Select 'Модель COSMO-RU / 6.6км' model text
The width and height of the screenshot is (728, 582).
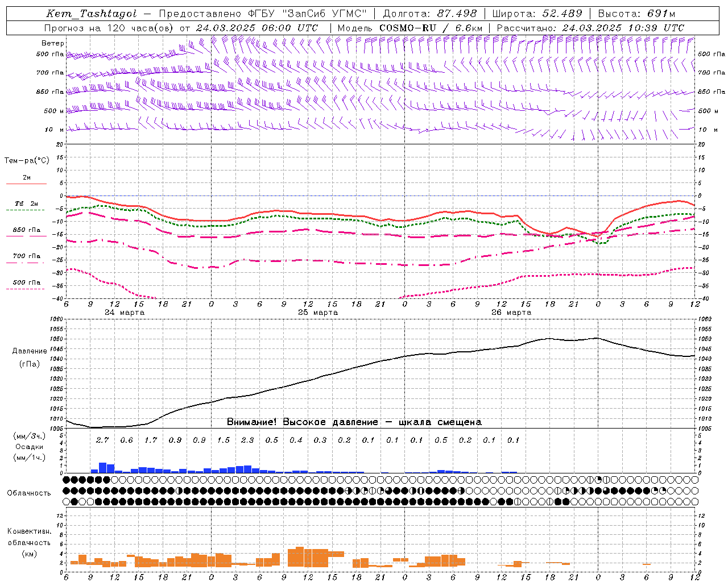coord(410,28)
